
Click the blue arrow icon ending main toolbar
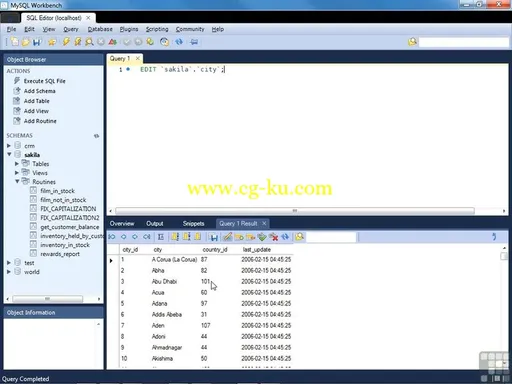(194, 42)
